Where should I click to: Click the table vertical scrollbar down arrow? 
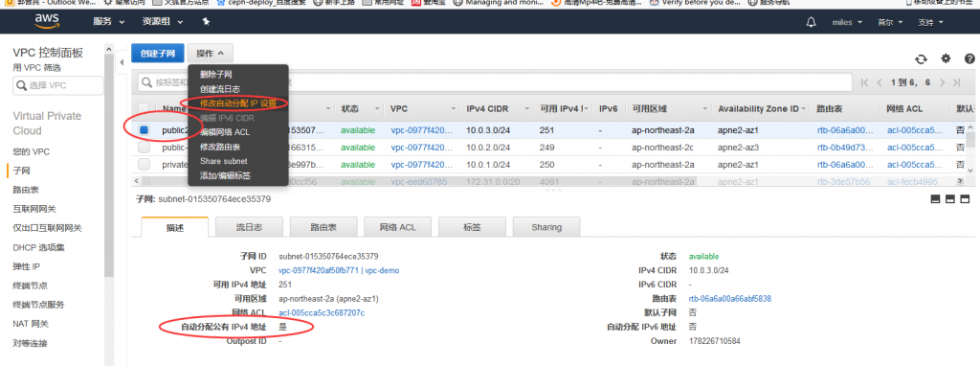pyautogui.click(x=971, y=171)
